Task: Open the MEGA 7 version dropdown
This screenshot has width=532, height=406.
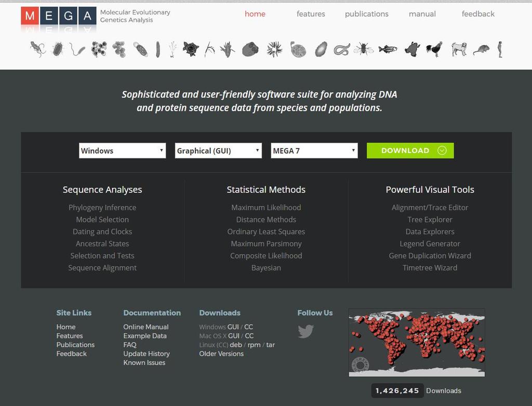Action: pyautogui.click(x=314, y=151)
